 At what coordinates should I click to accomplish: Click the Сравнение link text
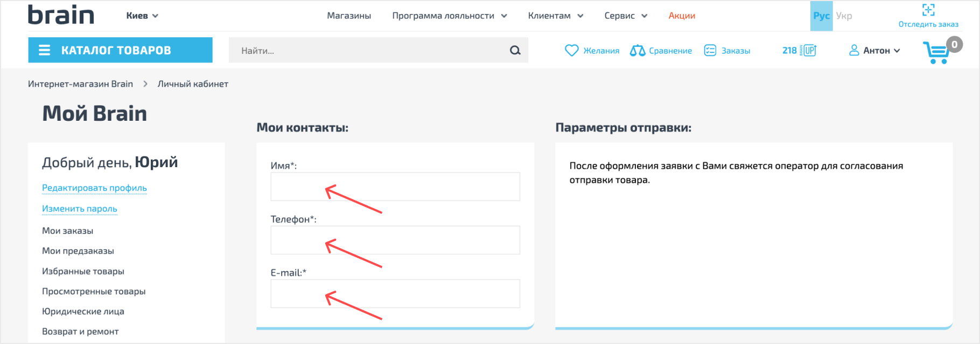pos(670,51)
